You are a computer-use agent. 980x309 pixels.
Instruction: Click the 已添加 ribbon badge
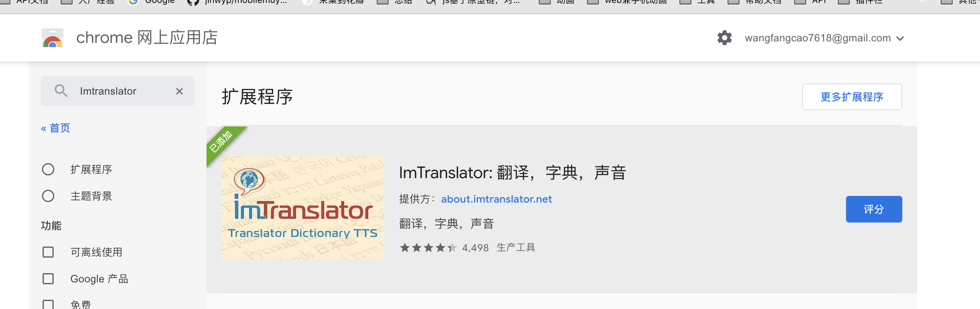(222, 142)
